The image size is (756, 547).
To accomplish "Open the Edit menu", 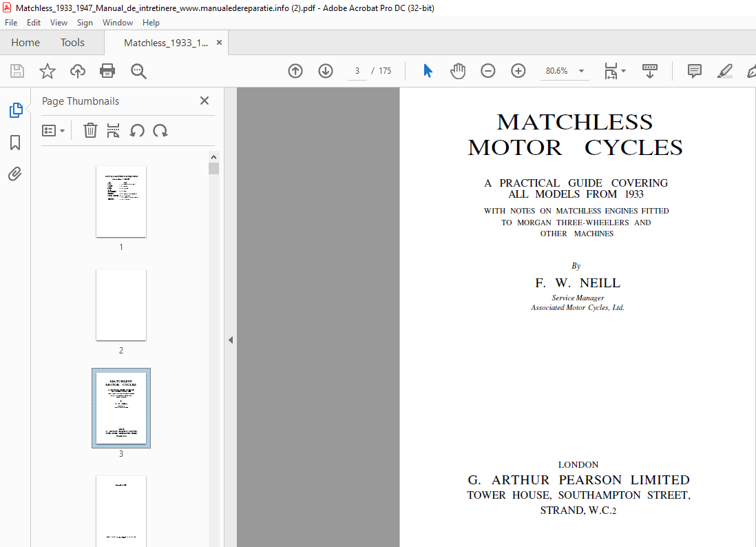I will point(33,23).
